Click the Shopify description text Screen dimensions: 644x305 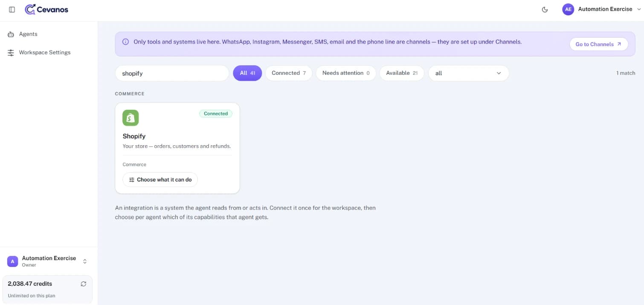click(x=177, y=146)
